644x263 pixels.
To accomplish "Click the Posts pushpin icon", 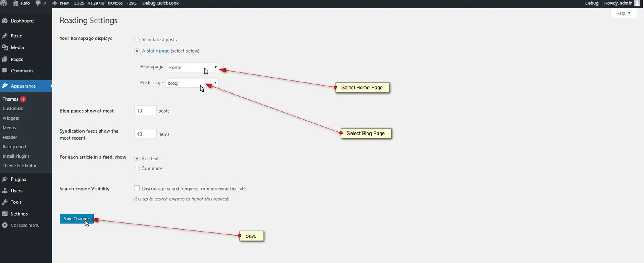I will pyautogui.click(x=5, y=36).
